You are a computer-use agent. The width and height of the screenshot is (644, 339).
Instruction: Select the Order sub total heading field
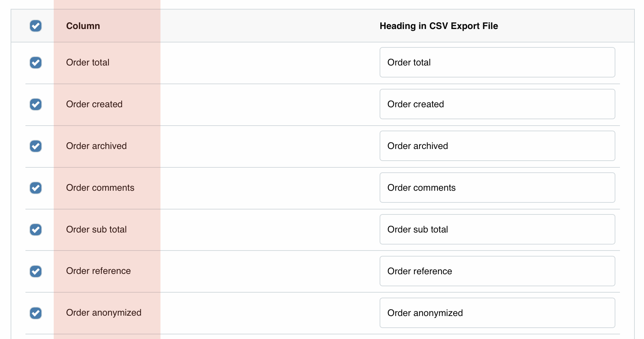point(497,229)
